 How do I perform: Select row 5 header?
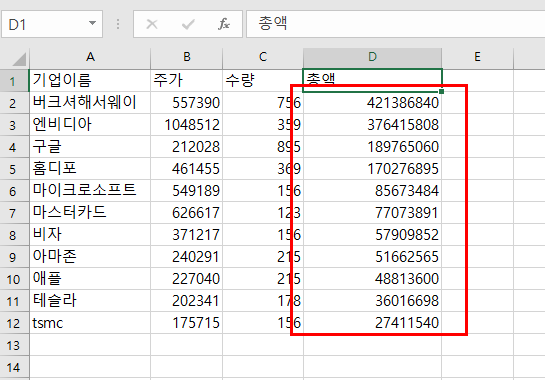14,169
